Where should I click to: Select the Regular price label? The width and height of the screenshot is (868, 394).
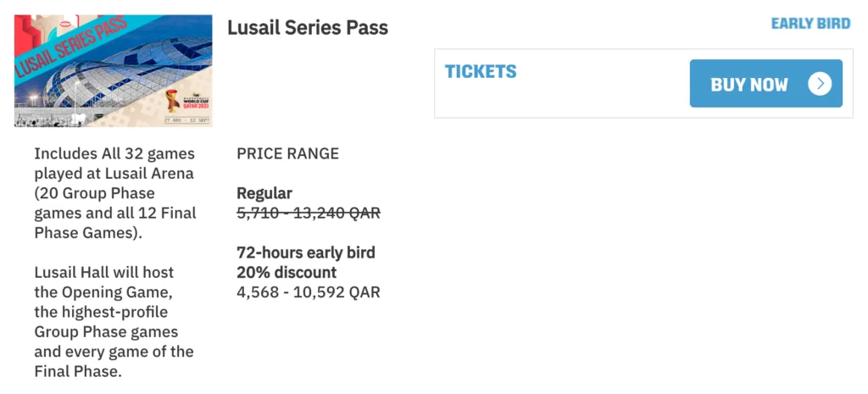264,193
